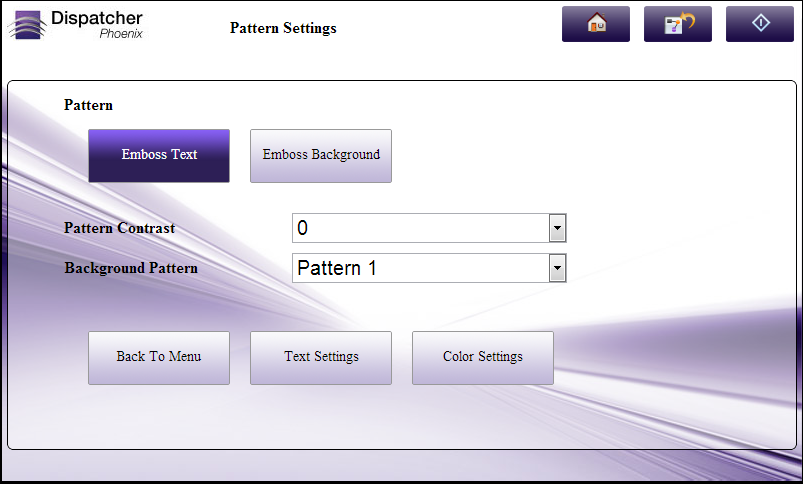
Task: Click the Background Pattern label
Action: coord(131,268)
